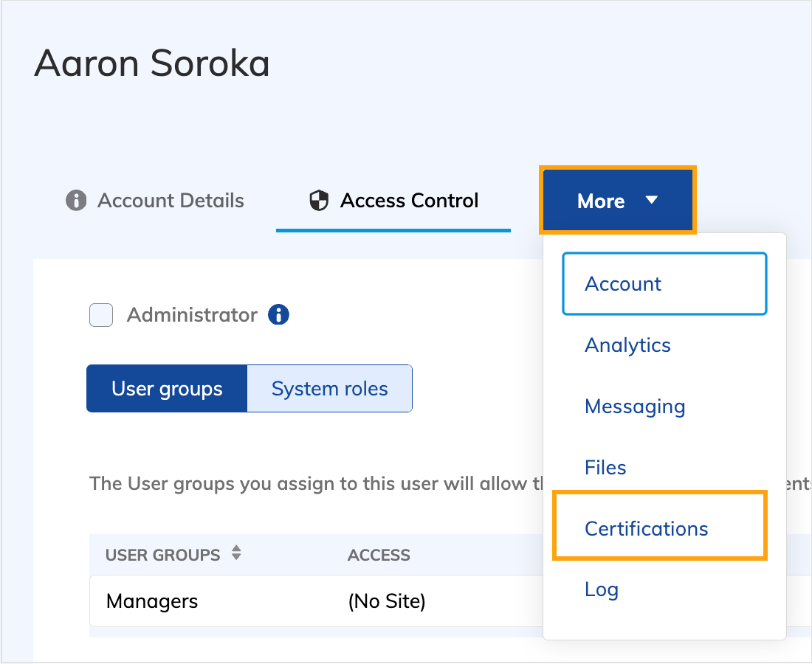This screenshot has height=664, width=812.
Task: Choose Account from the More menu
Action: 623,284
